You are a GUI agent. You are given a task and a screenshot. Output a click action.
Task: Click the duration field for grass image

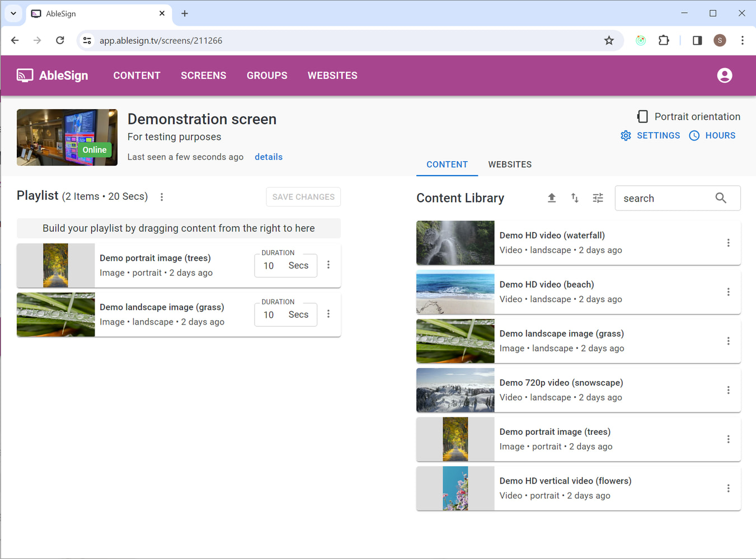270,315
